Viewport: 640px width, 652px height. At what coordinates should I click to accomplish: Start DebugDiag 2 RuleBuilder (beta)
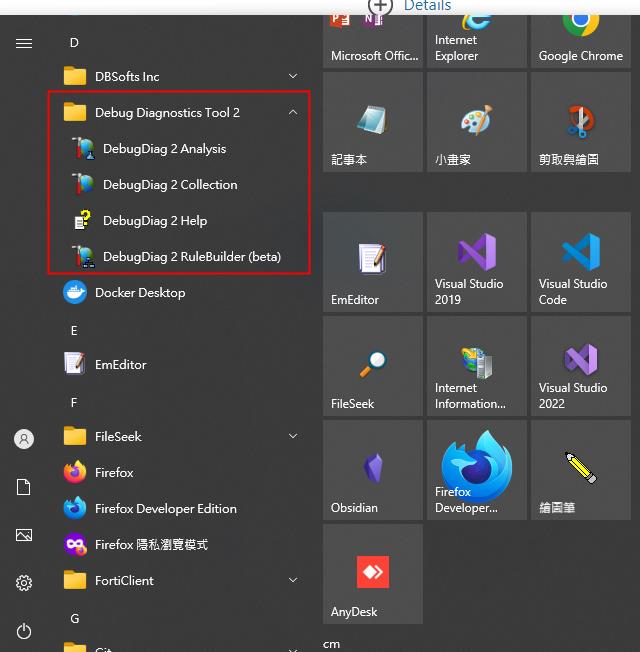pyautogui.click(x=179, y=257)
